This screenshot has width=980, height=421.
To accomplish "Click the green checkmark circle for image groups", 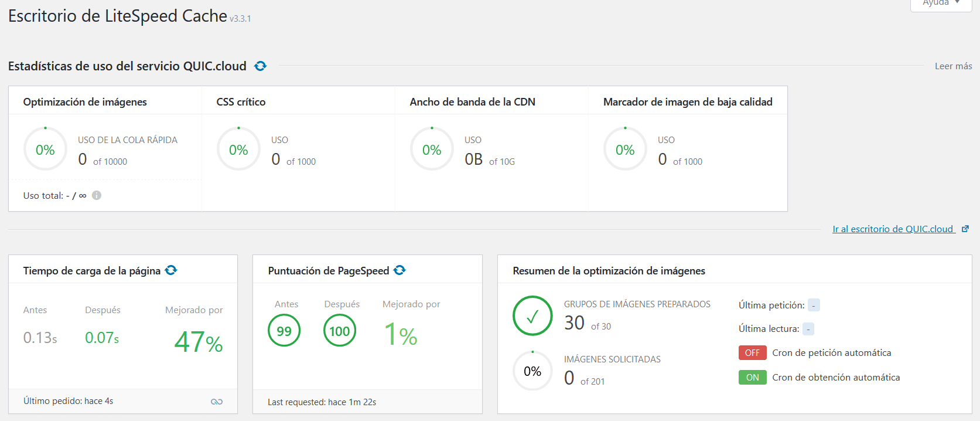I will [532, 315].
